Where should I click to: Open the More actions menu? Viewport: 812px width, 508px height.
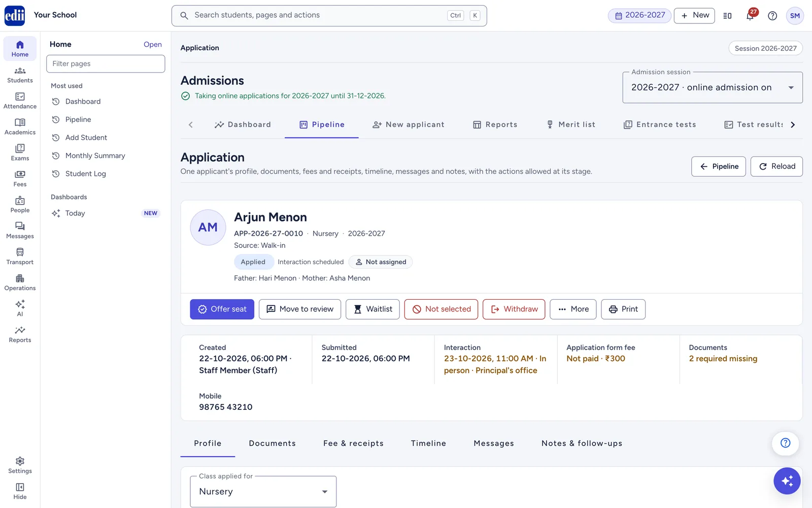573,309
